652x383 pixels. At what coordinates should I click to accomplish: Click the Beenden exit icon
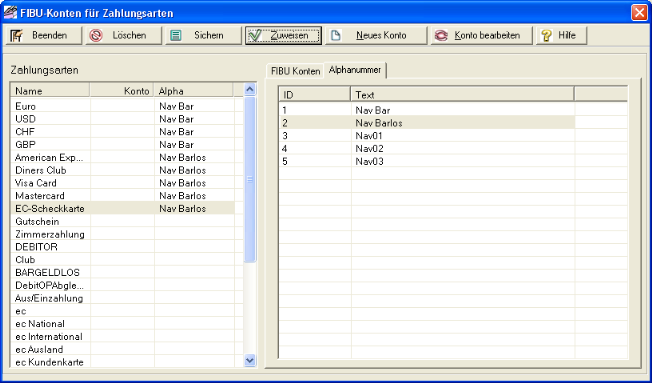pos(17,36)
